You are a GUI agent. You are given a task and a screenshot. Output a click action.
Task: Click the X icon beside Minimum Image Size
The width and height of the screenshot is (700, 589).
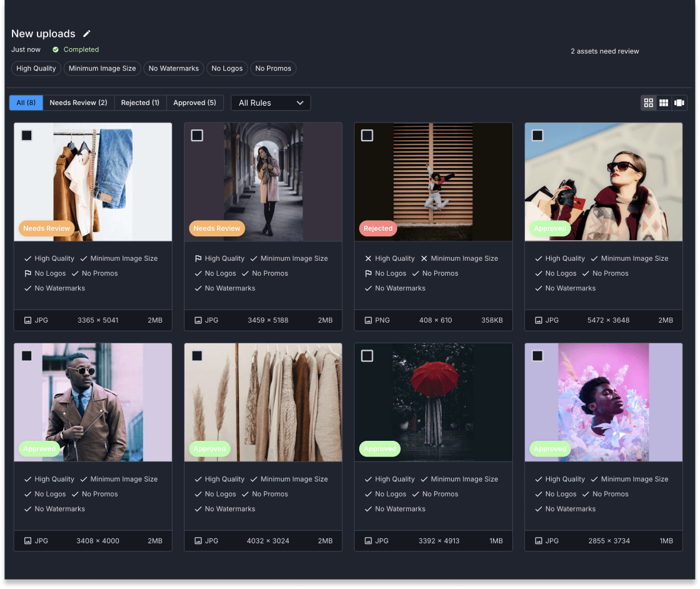click(x=424, y=258)
